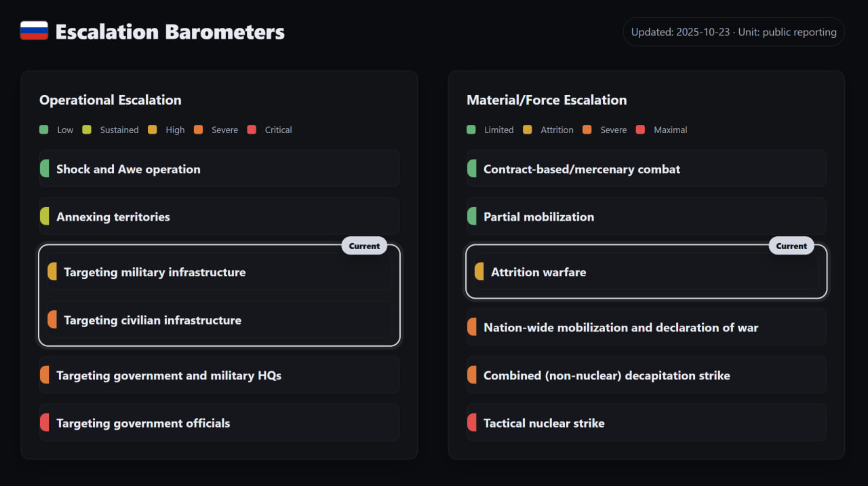Click the Updated 2025-10-23 status pill
Viewport: 868px width, 486px height.
pos(733,32)
